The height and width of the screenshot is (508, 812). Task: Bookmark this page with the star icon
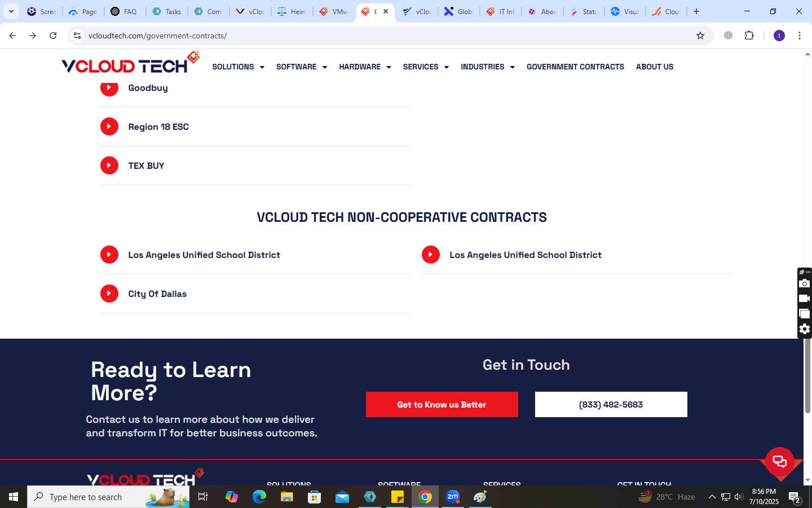700,36
